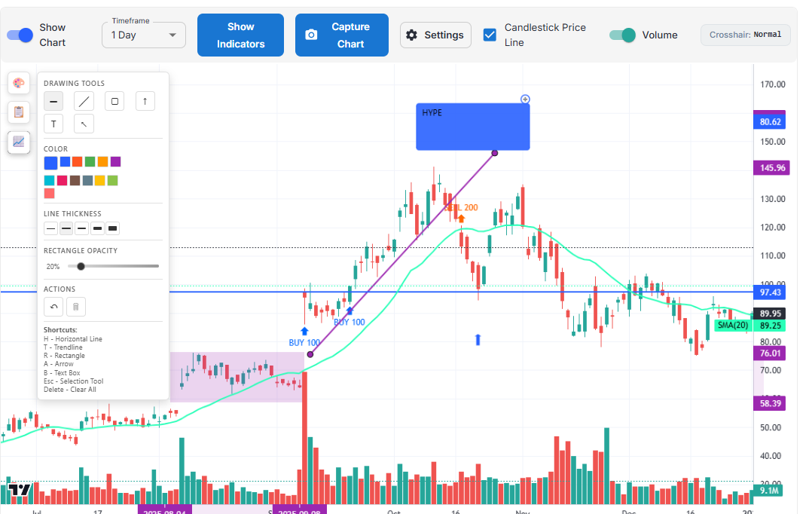
Task: Click the Show Indicators button
Action: point(240,35)
